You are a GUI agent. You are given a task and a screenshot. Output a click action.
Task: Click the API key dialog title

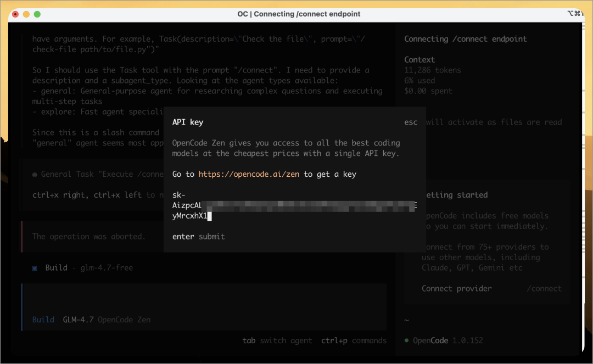(x=188, y=122)
